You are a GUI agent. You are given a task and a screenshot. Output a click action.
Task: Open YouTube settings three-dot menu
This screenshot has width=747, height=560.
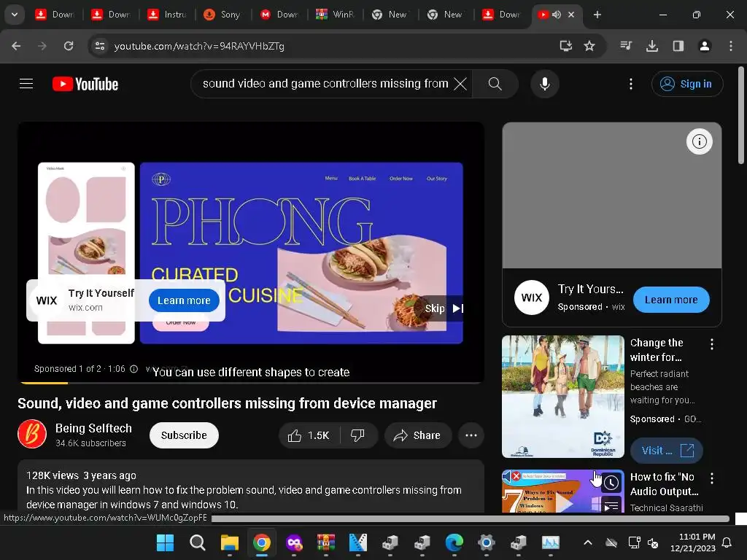tap(631, 84)
